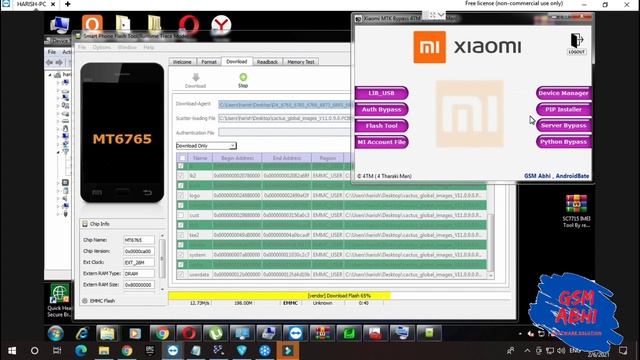Viewport: 640px width, 360px height.
Task: Open the SC7715 IMEI Tool desktop icon
Action: pyautogui.click(x=576, y=204)
